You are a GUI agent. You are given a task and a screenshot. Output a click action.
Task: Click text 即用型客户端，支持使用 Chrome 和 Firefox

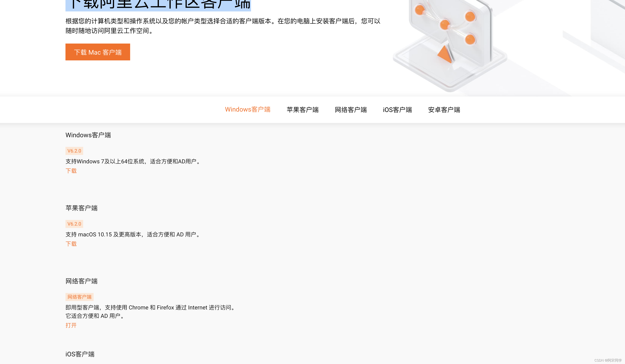[x=120, y=307]
